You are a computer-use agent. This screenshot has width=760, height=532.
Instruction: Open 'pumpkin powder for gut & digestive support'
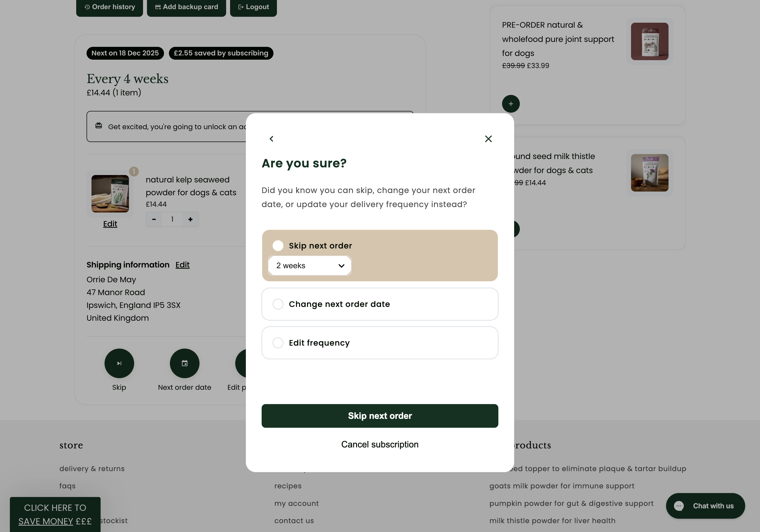(571, 503)
